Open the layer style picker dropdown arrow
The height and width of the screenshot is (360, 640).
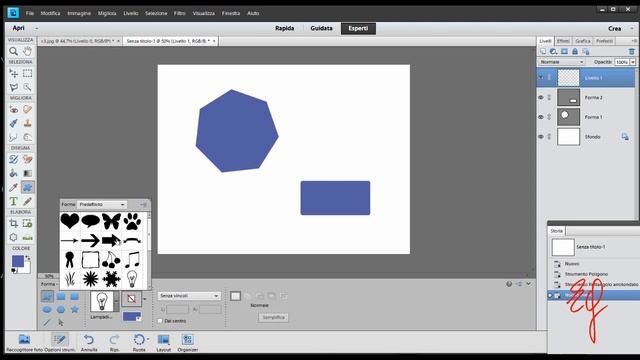144,299
